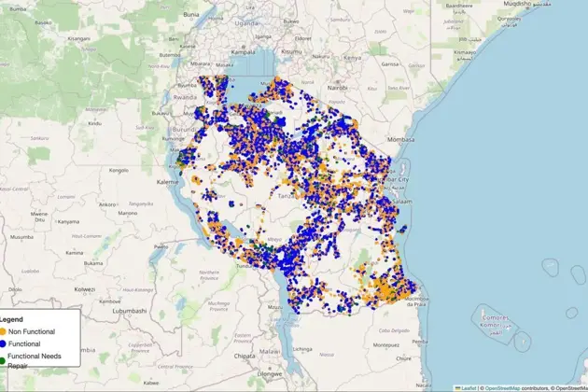
Task: Click the 'Chipata' map label
Action: point(245,356)
